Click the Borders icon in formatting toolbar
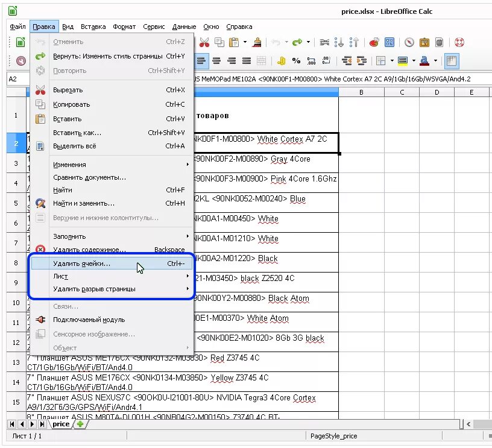 pos(381,61)
